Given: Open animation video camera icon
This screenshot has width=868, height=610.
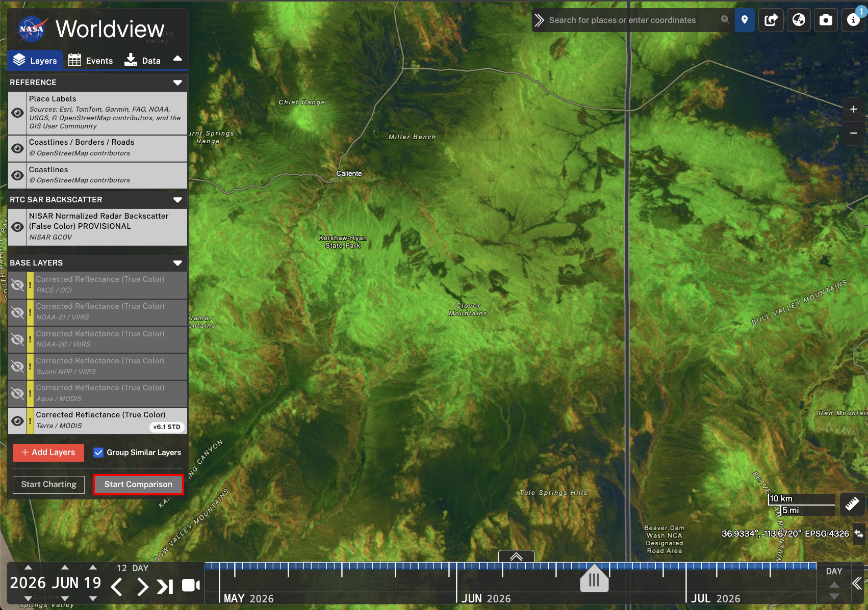Looking at the screenshot, I should click(191, 586).
